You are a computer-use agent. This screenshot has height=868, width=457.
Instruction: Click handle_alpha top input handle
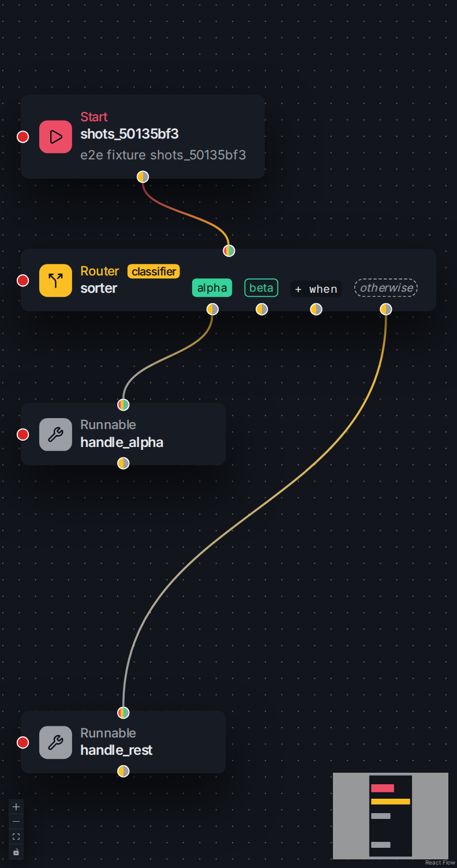pyautogui.click(x=123, y=404)
